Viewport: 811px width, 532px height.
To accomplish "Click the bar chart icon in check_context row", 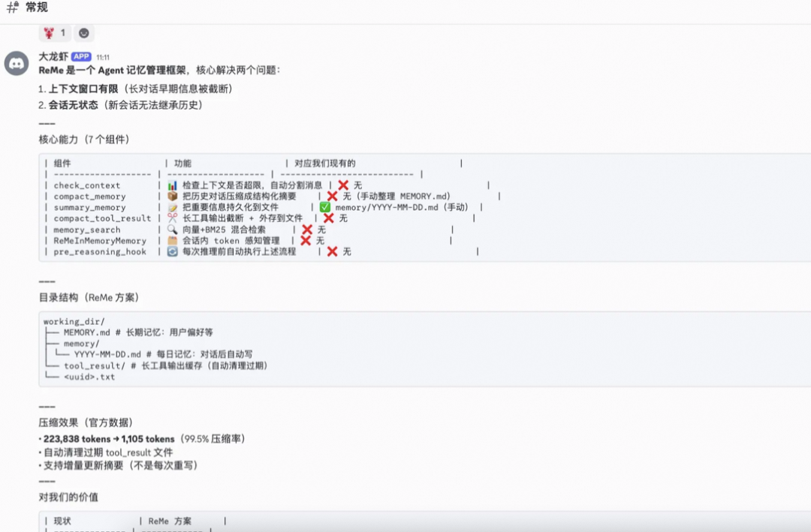I will [x=171, y=185].
